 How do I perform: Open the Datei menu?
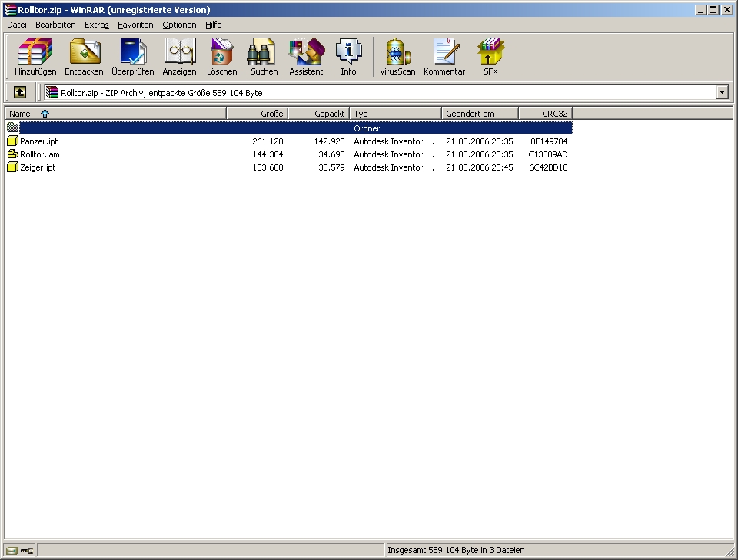click(x=17, y=25)
